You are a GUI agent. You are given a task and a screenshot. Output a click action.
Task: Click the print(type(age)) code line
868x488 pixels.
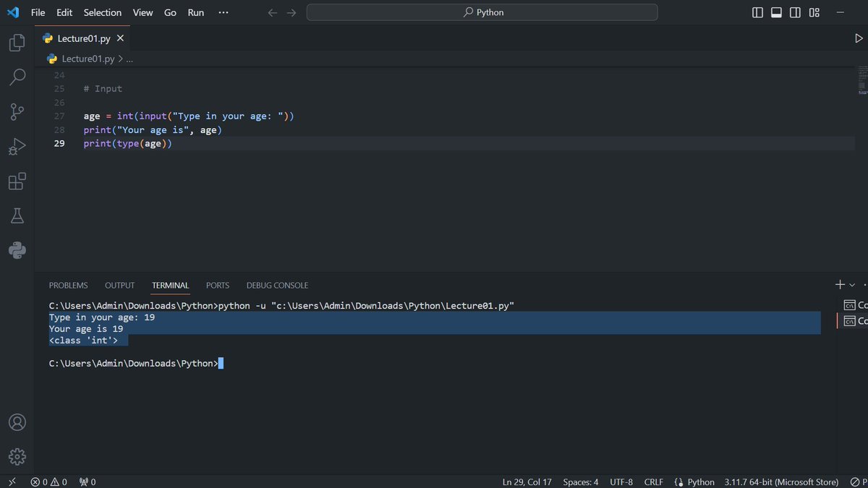128,143
